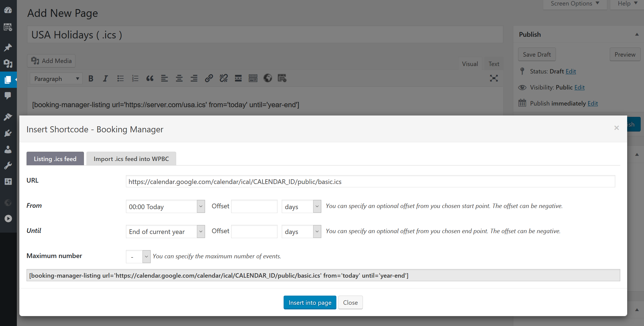Screen dimensions: 644x326
Task: Click the Add Media button
Action: tap(51, 61)
